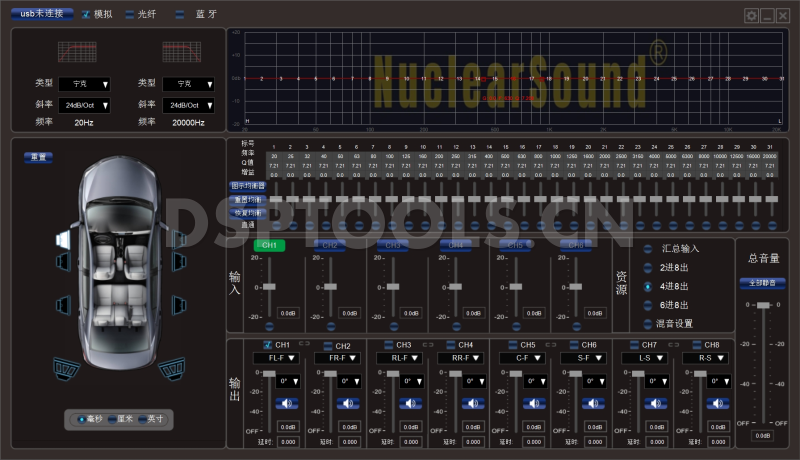
Task: Select the left subwoofer behind the car
Action: (x=66, y=369)
